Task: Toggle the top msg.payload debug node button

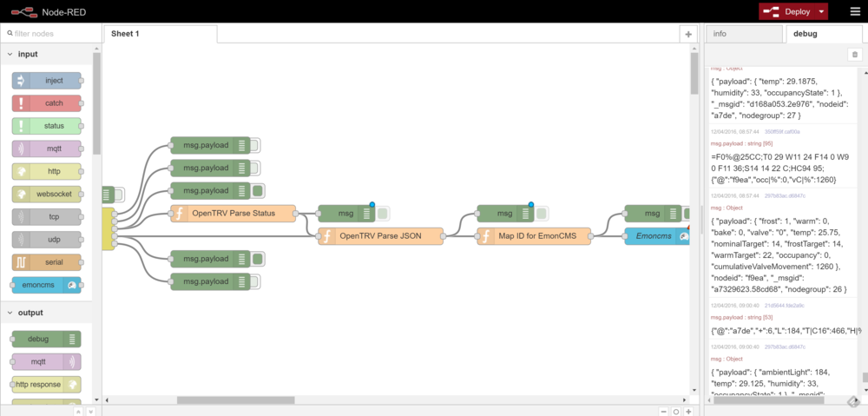Action: tap(255, 145)
